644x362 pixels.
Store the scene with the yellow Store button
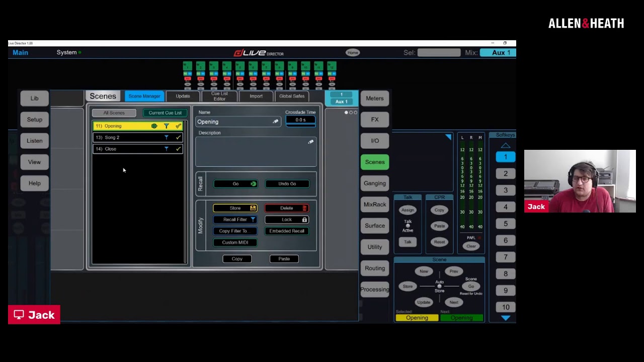point(235,208)
